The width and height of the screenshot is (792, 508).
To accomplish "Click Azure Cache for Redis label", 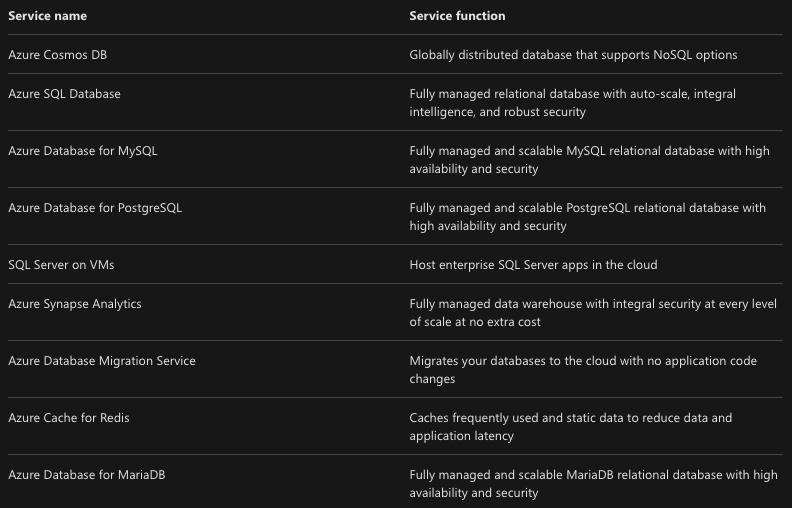I will click(69, 418).
